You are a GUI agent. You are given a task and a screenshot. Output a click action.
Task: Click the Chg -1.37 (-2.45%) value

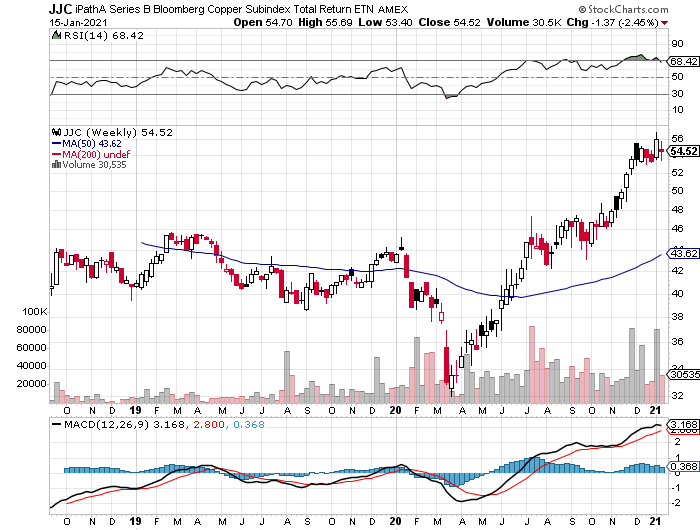(613, 22)
